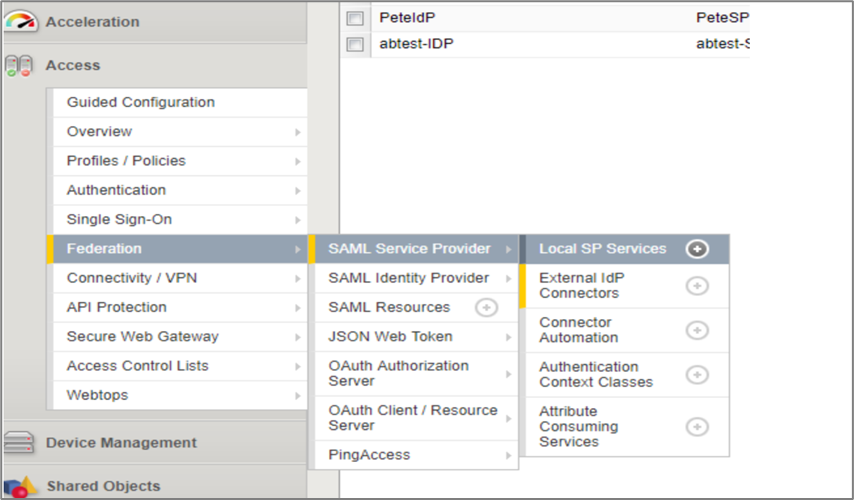The height and width of the screenshot is (500, 854).
Task: Click the plus icon for Connector Automation
Action: pos(697,330)
